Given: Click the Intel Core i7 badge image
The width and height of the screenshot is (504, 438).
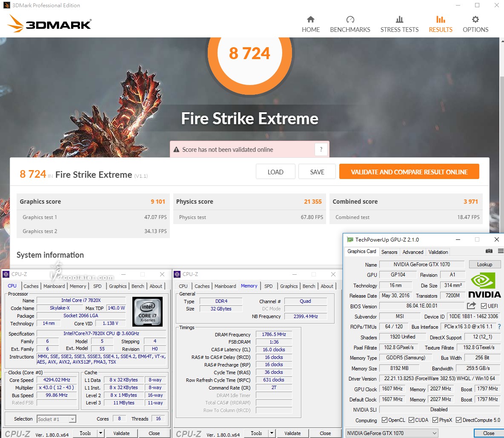Looking at the screenshot, I should (x=148, y=311).
